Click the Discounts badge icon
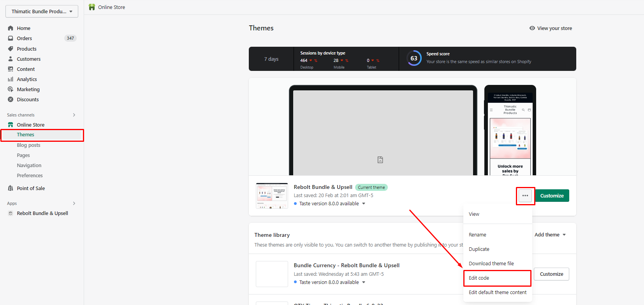Viewport: 644px width, 305px height. coord(11,99)
